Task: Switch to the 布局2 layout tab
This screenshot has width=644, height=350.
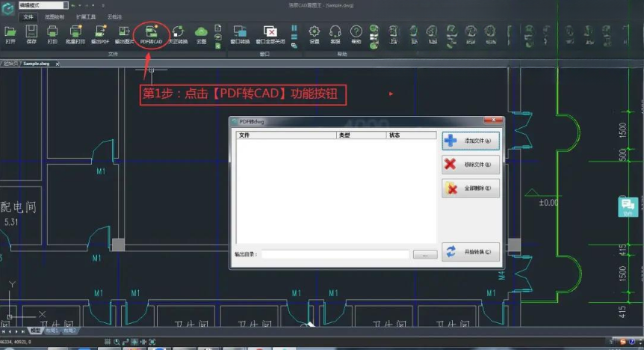Action: coord(69,331)
